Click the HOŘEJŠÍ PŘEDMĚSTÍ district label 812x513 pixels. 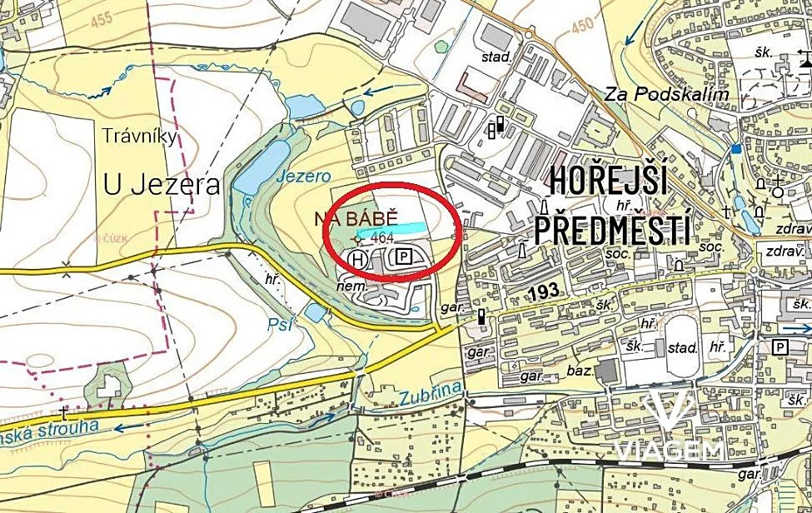coord(612,207)
